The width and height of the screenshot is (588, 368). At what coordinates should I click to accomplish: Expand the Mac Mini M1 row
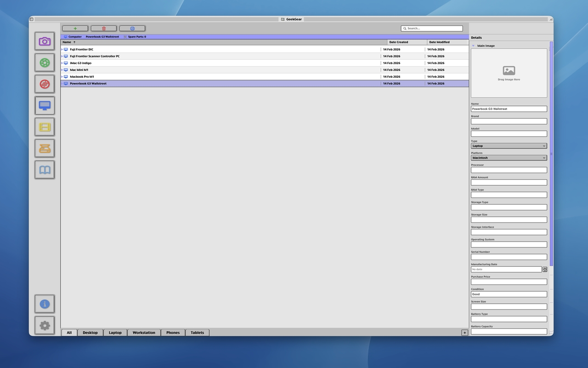[62, 70]
